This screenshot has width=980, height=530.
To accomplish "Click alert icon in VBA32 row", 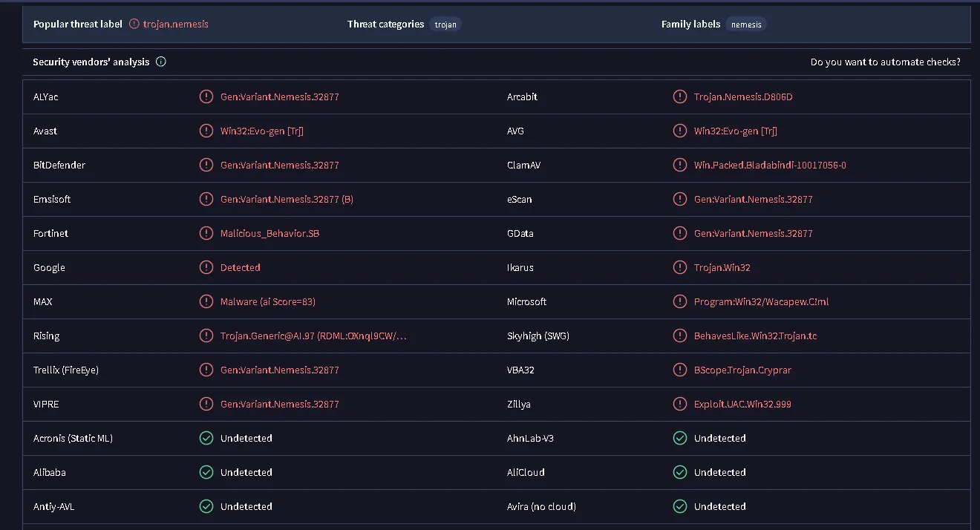I will [680, 370].
